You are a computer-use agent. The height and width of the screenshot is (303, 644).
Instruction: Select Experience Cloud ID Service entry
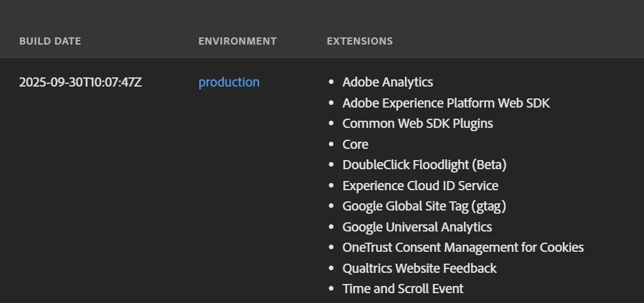(x=421, y=186)
